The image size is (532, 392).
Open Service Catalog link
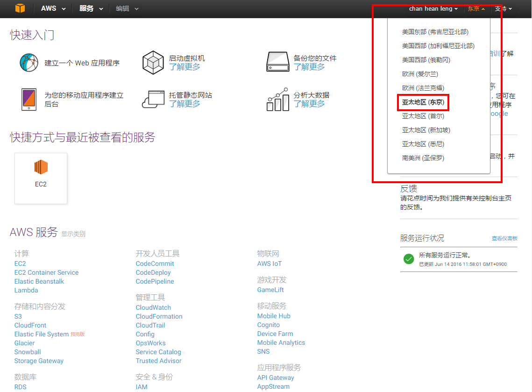[x=158, y=352]
